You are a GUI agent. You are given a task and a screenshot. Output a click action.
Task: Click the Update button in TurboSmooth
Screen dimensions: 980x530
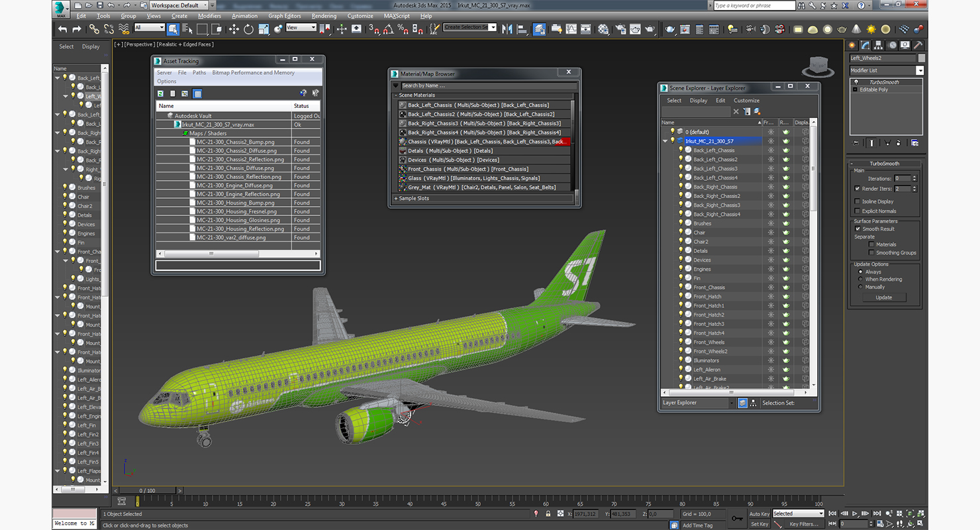[884, 297]
